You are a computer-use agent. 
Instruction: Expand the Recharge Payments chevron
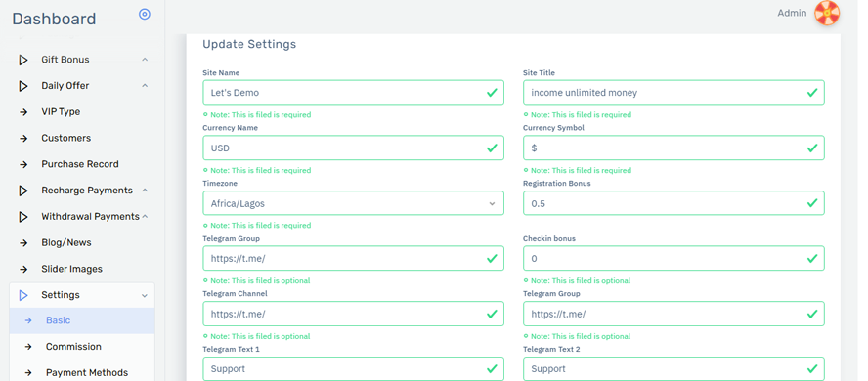coord(145,190)
